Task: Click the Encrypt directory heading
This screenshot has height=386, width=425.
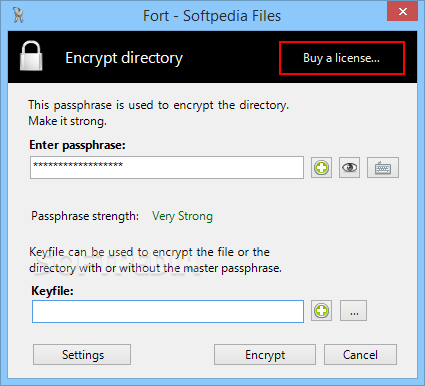Action: [124, 58]
